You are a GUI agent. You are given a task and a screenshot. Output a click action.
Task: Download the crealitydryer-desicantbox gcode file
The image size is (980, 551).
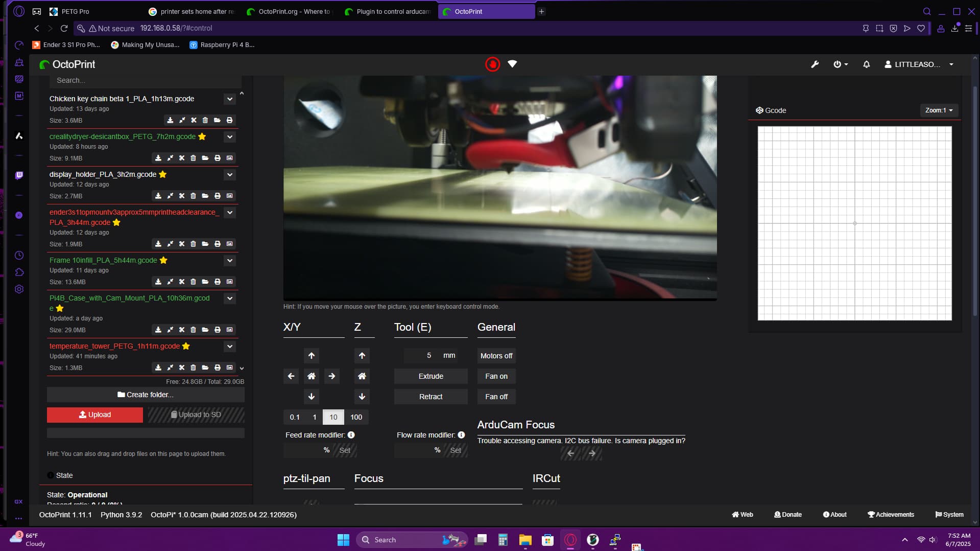158,158
